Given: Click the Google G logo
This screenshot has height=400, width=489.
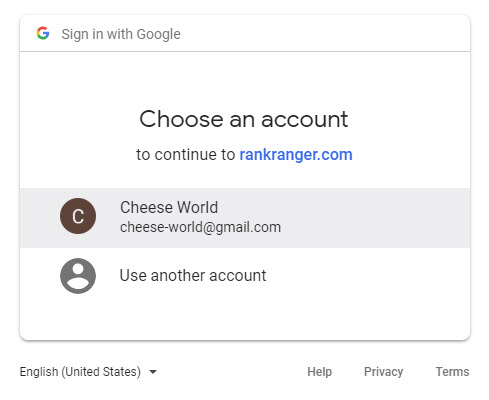Looking at the screenshot, I should click(43, 33).
